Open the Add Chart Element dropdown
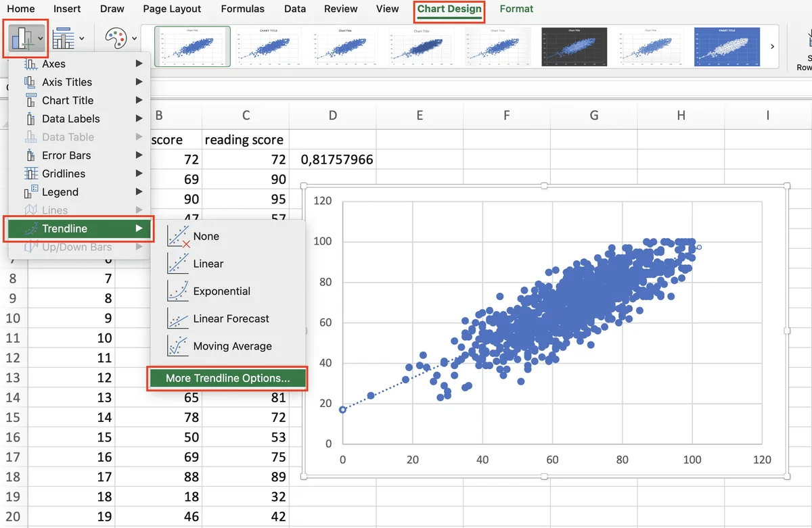812x528 pixels. [28, 39]
